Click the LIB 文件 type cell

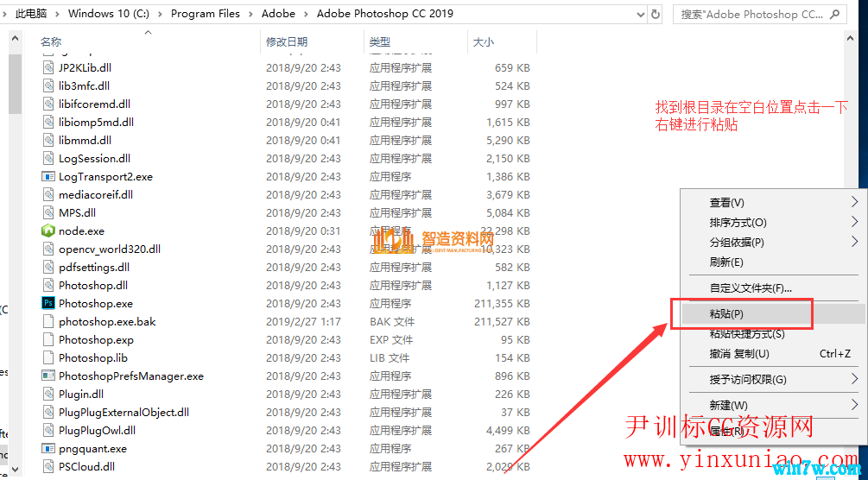pos(390,357)
